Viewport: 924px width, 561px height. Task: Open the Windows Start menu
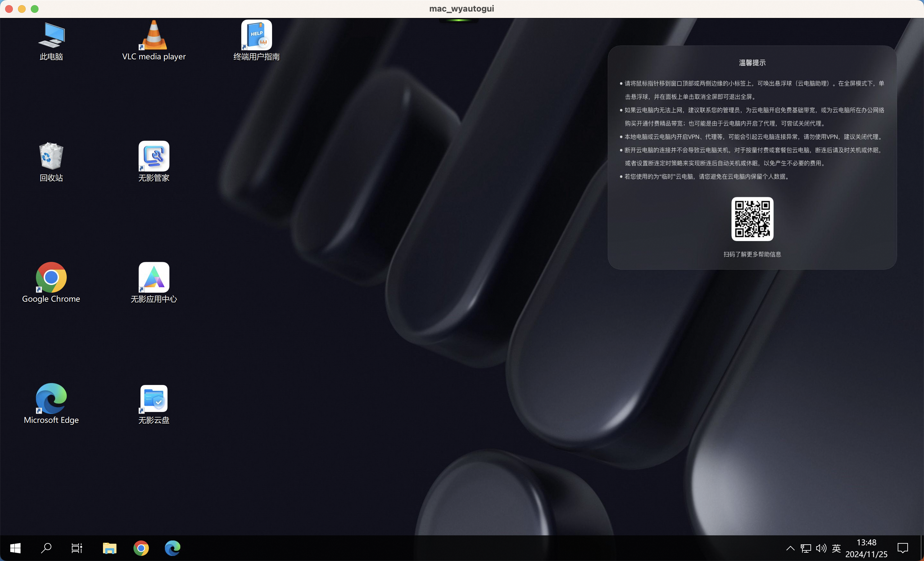click(x=15, y=548)
